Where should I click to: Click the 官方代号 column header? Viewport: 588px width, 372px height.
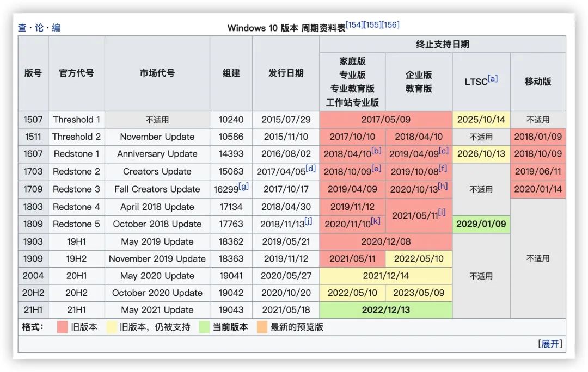(x=77, y=73)
